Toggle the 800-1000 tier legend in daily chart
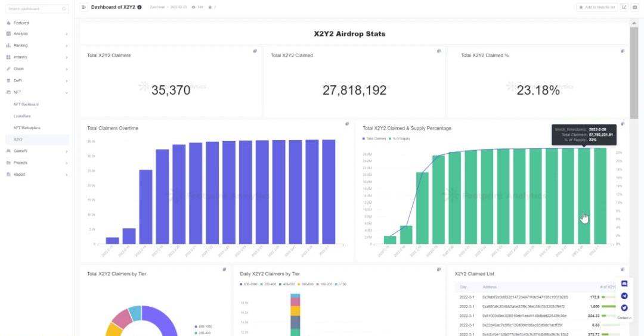The width and height of the screenshot is (644, 336). 247,284
